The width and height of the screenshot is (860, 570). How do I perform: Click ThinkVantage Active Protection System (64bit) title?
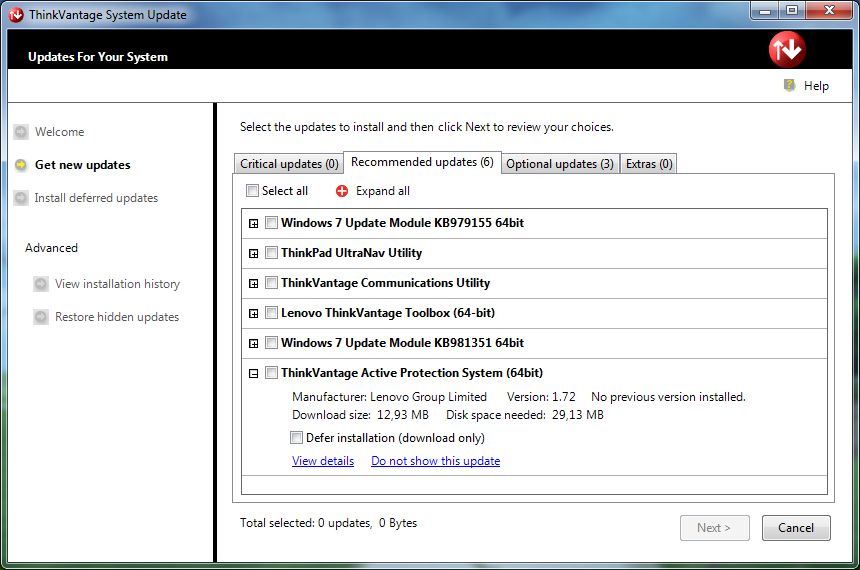coord(412,373)
